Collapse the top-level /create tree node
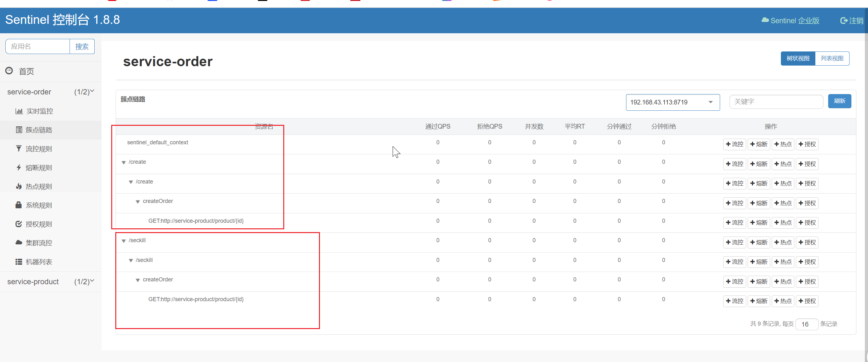Screen dimensions: 868x362 [124, 162]
